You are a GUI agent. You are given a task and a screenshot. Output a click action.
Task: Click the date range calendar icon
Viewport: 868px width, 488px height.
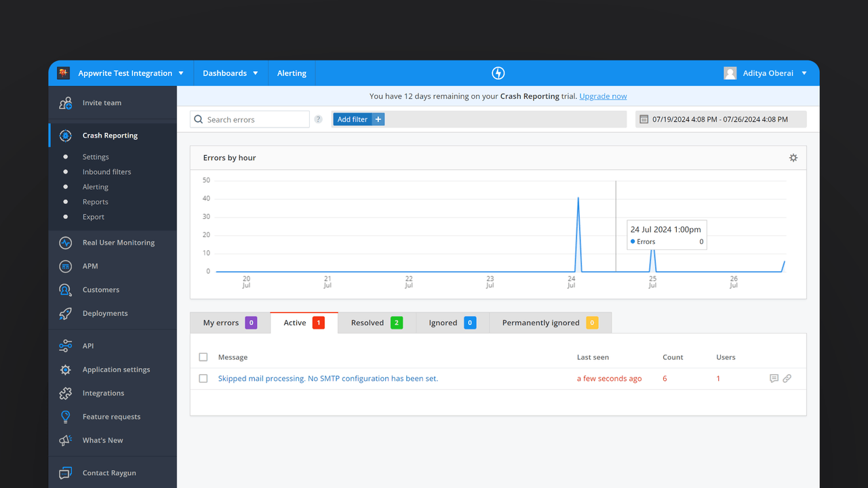coord(644,119)
